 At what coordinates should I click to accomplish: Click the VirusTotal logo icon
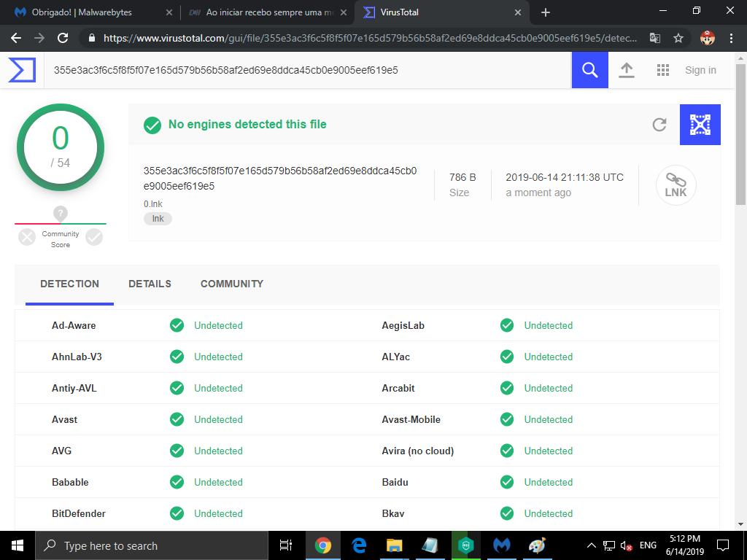(22, 70)
